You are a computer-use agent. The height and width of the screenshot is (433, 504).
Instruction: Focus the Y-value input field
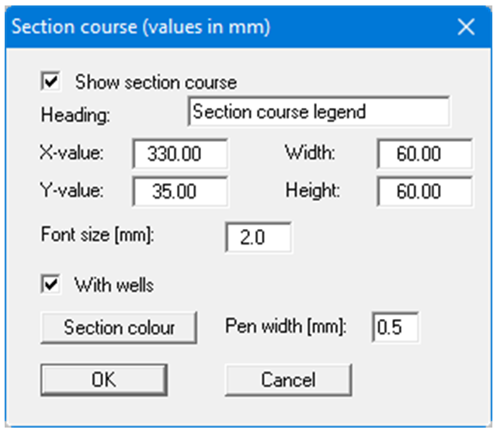(x=180, y=191)
